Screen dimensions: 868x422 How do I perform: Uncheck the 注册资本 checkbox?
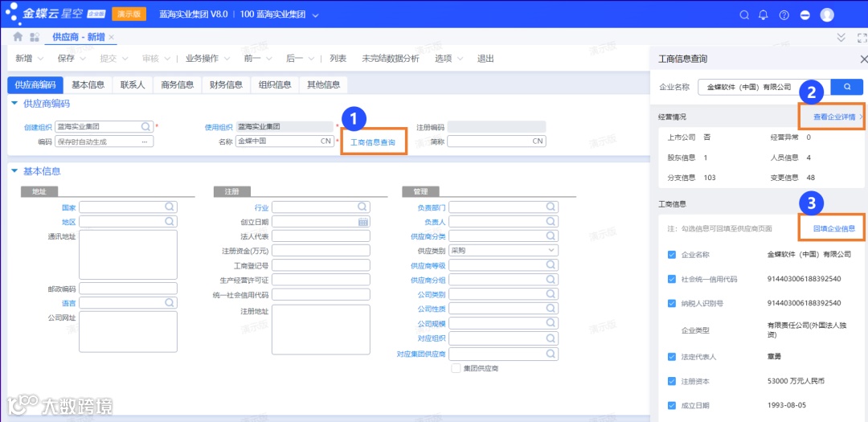(671, 381)
